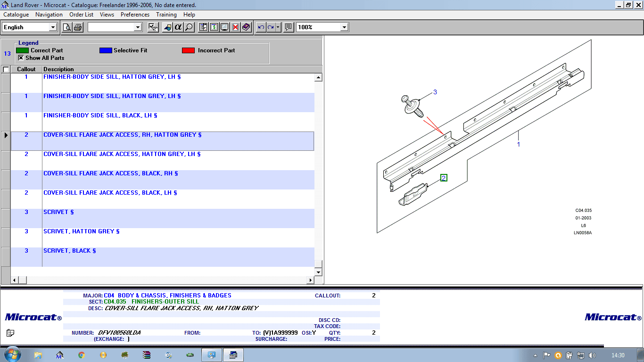Select the plain SCRIVET § row
This screenshot has width=644, height=362.
163,218
